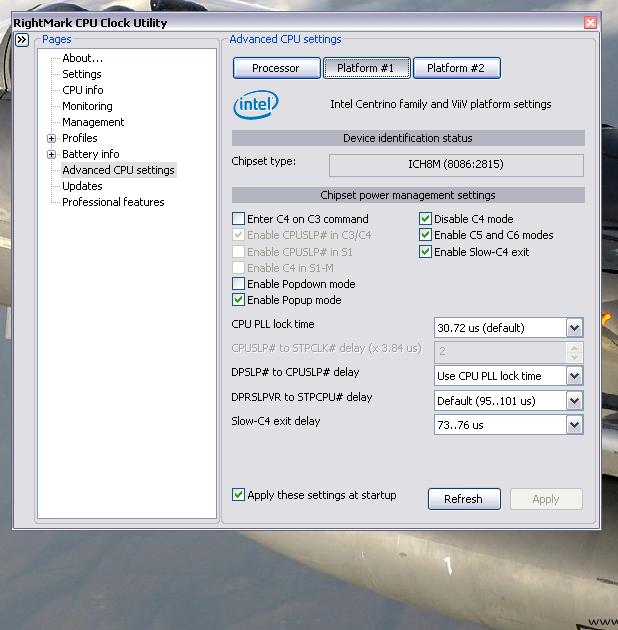Click the disabled CPUSLP# delay value field
The image size is (618, 630).
click(500, 352)
